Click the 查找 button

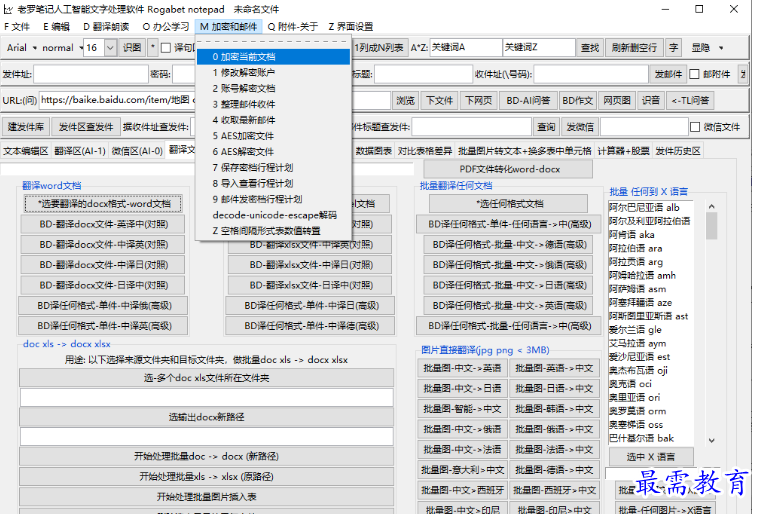click(x=589, y=47)
